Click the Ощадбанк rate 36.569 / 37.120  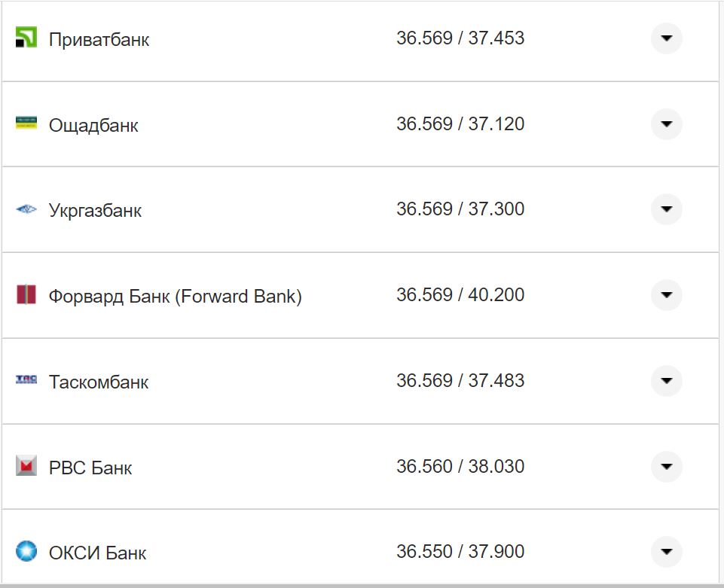click(460, 124)
